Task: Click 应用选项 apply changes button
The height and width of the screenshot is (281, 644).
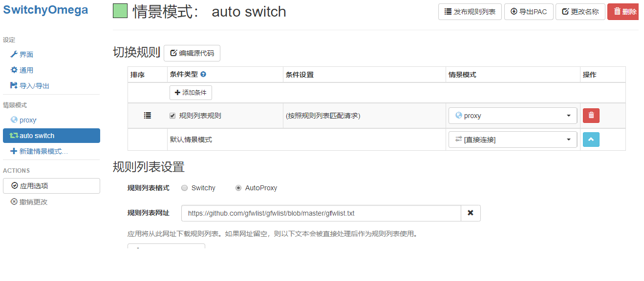Action: tap(51, 186)
